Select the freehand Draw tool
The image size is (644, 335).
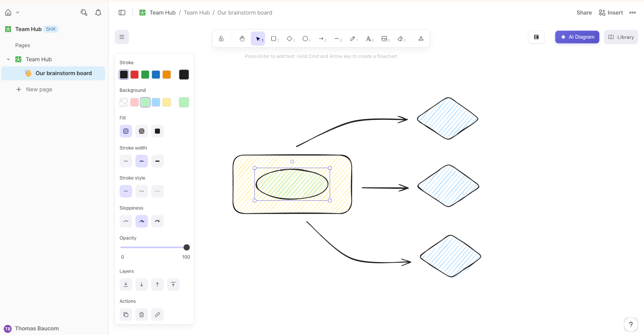click(x=353, y=38)
